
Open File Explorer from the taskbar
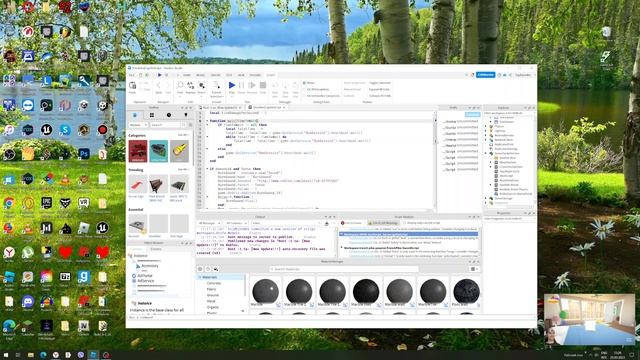point(31,355)
